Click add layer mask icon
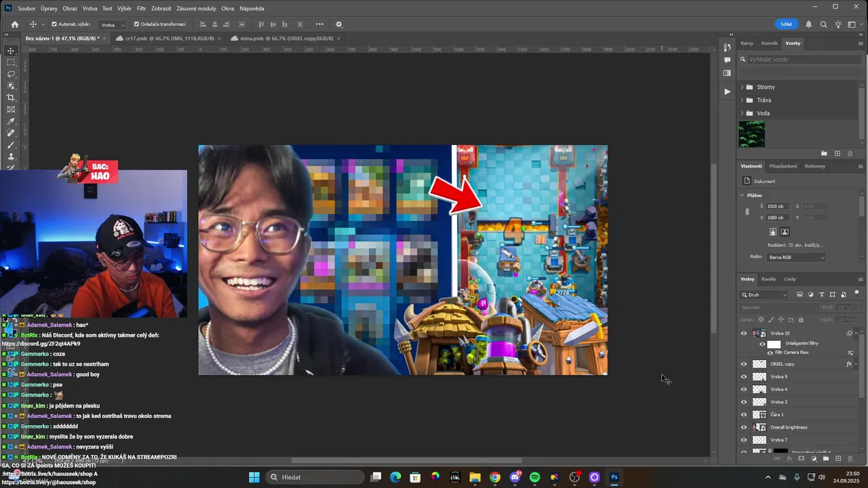Viewport: 868px width, 488px height. click(x=800, y=459)
